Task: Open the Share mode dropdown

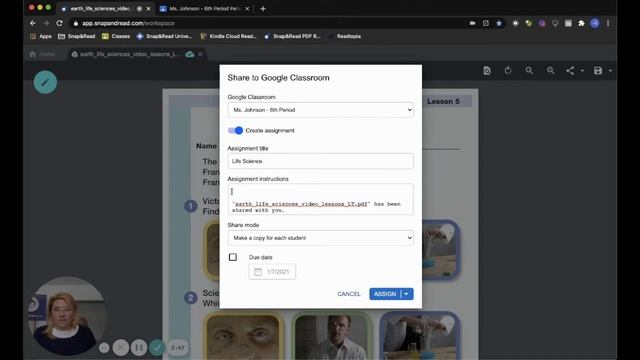Action: (x=320, y=238)
